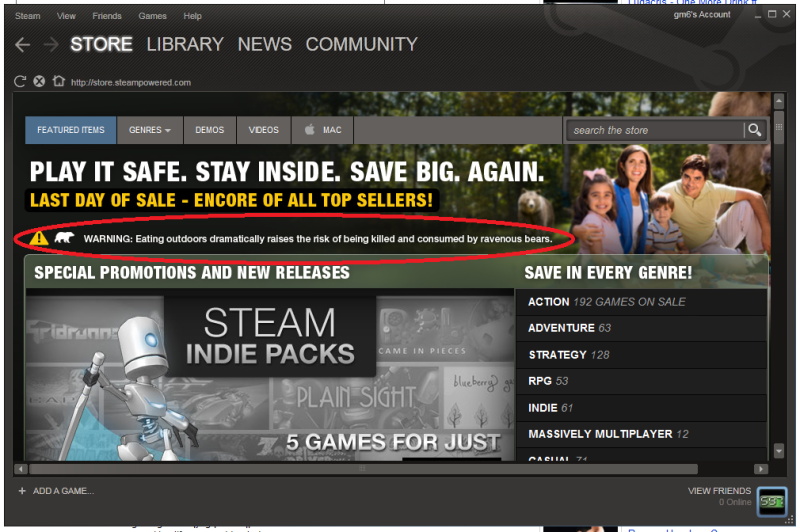Open the Steam menu
Image resolution: width=800 pixels, height=532 pixels.
click(27, 16)
